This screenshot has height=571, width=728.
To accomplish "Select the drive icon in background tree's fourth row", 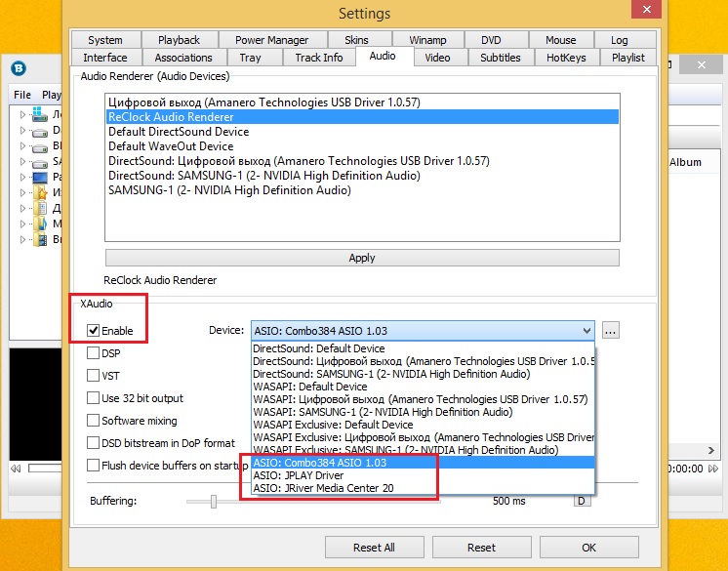I will (x=40, y=163).
